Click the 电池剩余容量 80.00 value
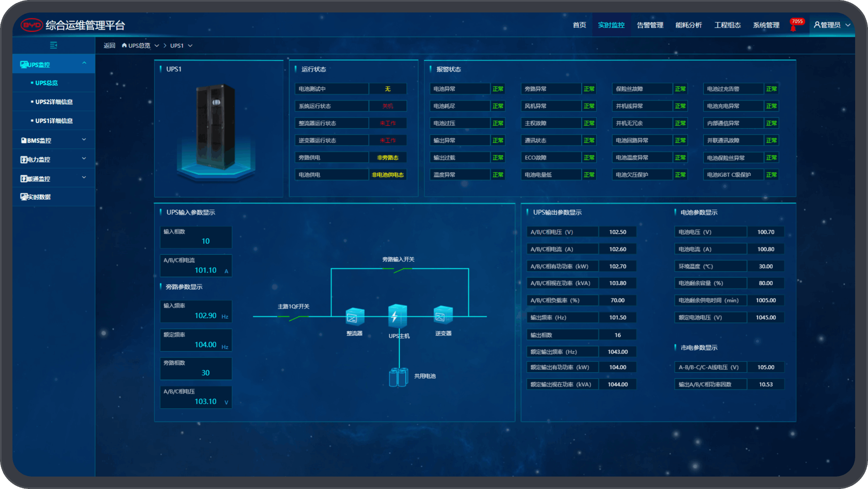Viewport: 868px width, 489px height. click(766, 283)
